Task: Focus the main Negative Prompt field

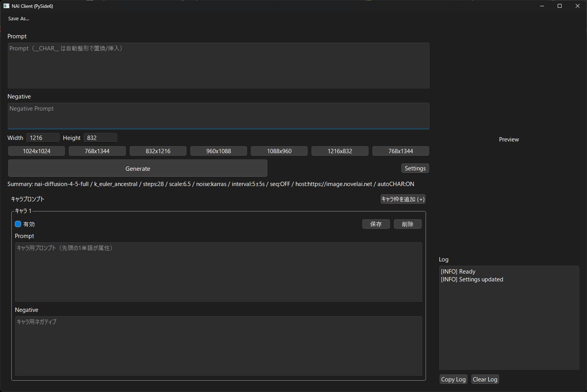Action: (218, 116)
